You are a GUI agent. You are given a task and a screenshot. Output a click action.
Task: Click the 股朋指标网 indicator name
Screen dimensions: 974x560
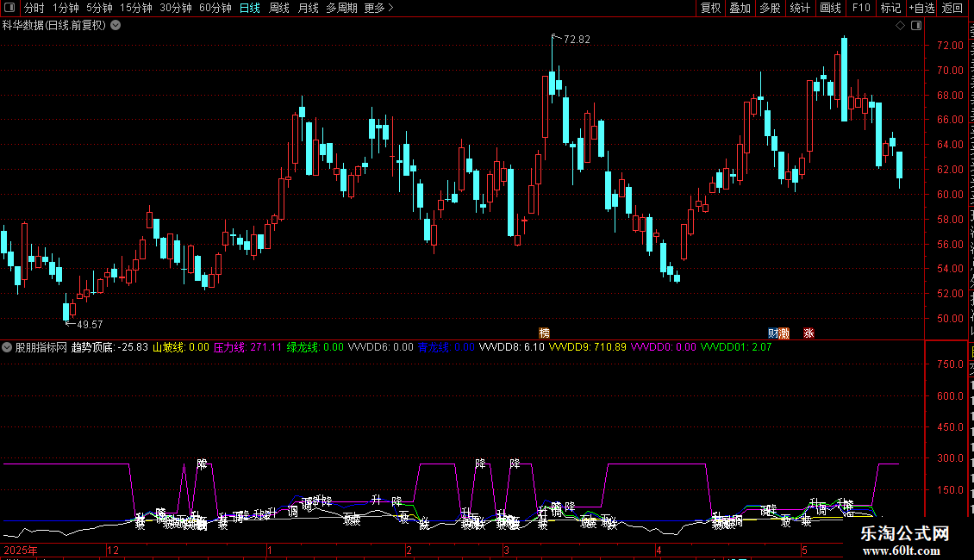[x=41, y=347]
